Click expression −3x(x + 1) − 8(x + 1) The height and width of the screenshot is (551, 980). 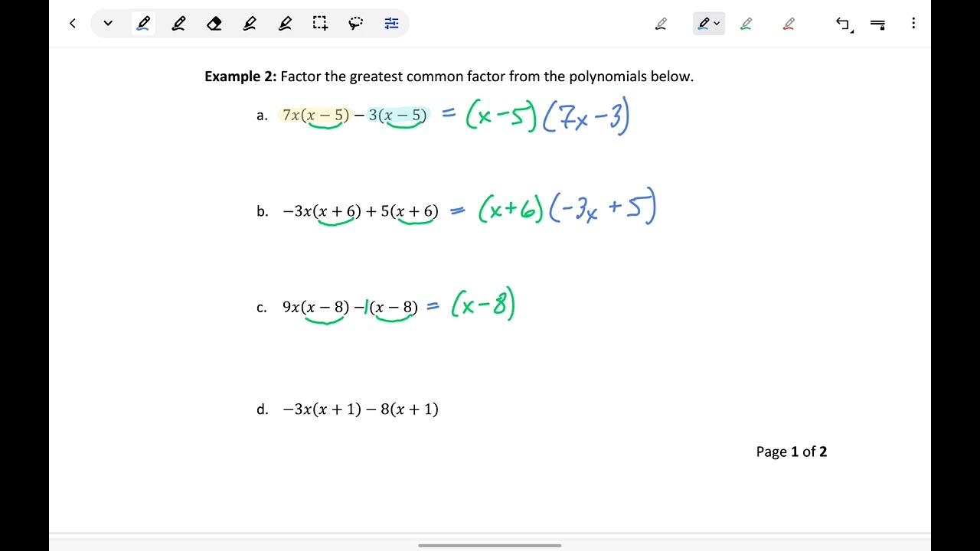(x=361, y=409)
